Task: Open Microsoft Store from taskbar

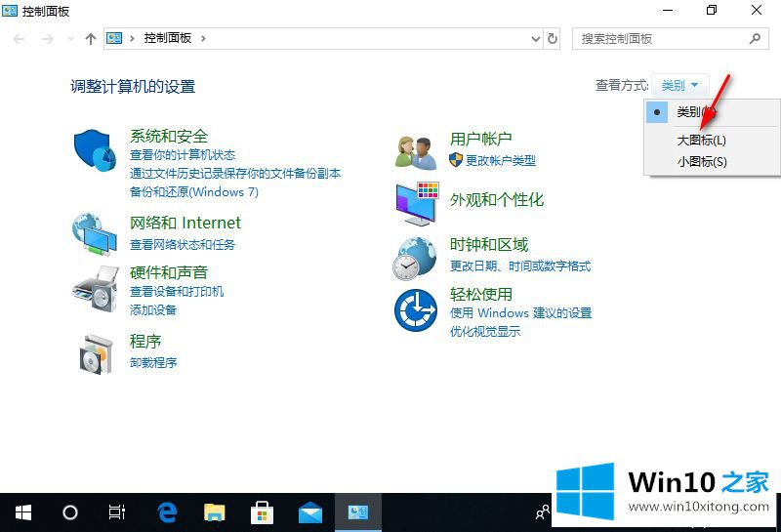Action: click(262, 512)
